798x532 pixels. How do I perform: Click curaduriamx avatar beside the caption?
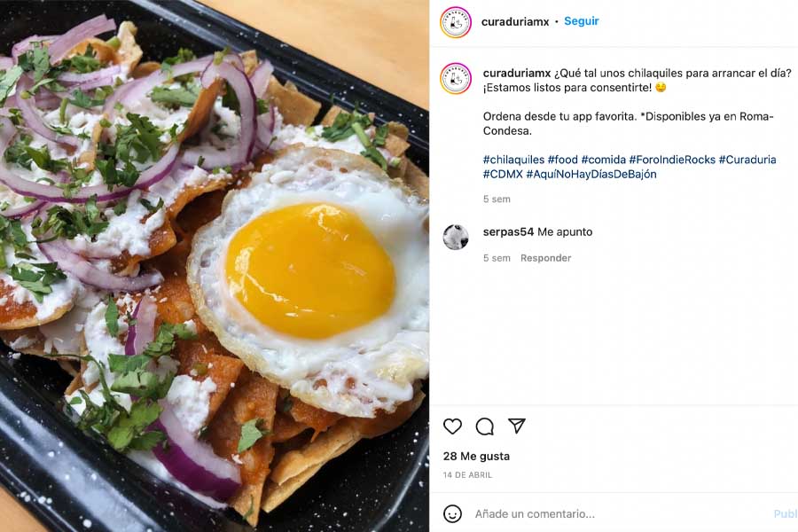click(x=456, y=78)
